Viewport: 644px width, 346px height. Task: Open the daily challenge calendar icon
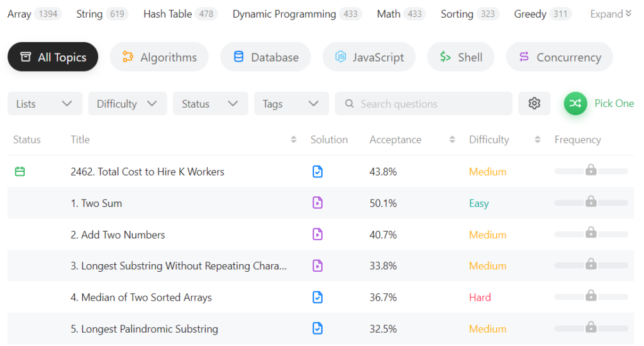[x=19, y=171]
